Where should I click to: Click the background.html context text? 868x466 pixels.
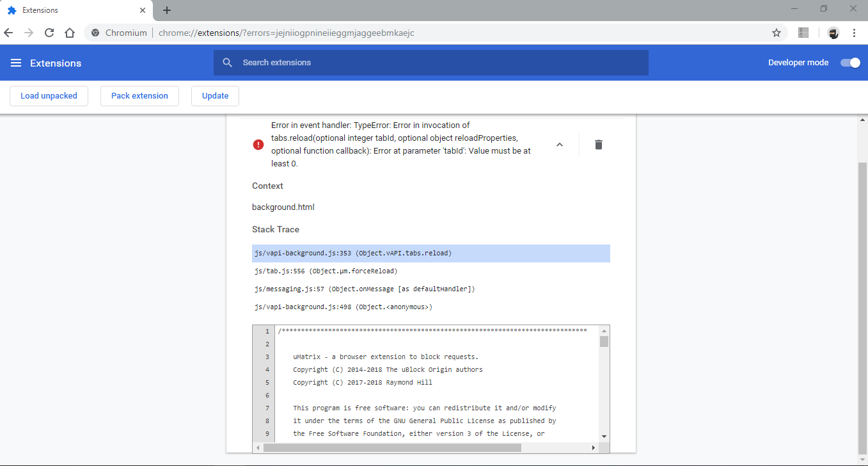click(x=283, y=207)
